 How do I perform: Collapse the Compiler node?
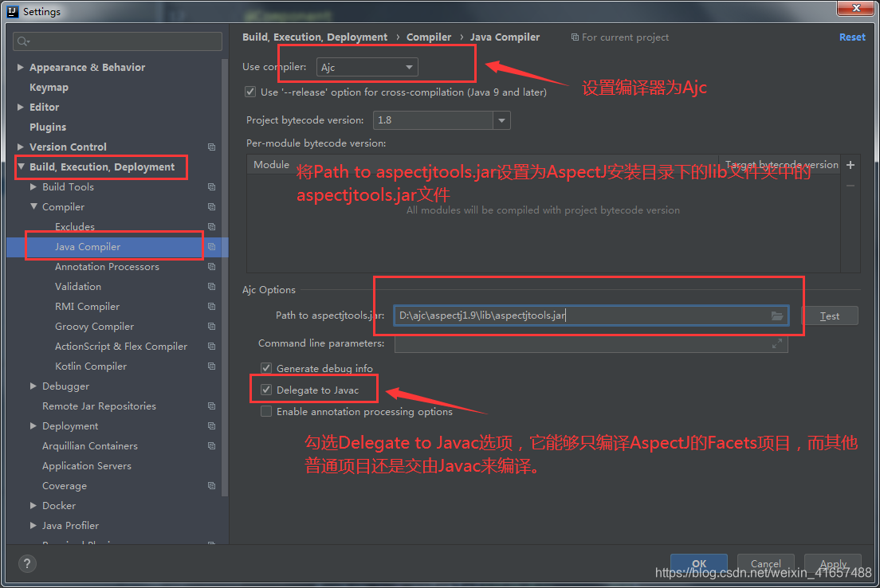pos(33,207)
